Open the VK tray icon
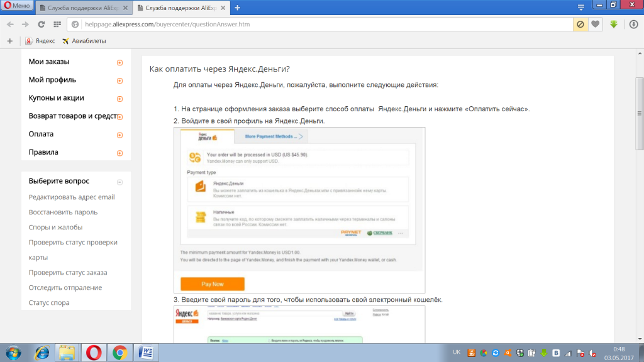This screenshot has height=362, width=644. [x=556, y=353]
